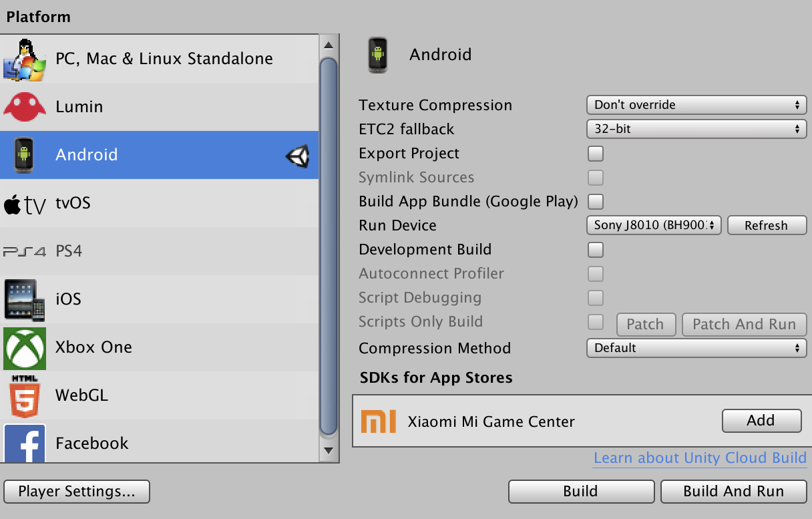The width and height of the screenshot is (812, 519).
Task: Click the Facebook platform icon
Action: pyautogui.click(x=25, y=443)
